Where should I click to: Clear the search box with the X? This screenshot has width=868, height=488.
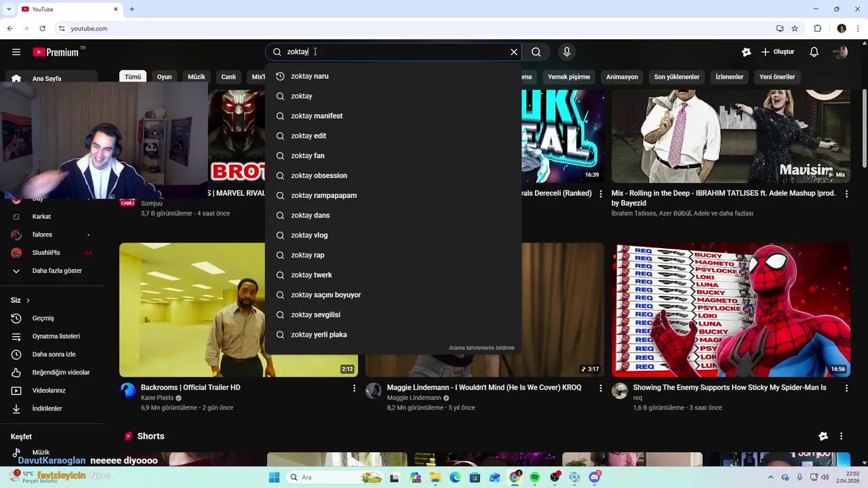[514, 52]
